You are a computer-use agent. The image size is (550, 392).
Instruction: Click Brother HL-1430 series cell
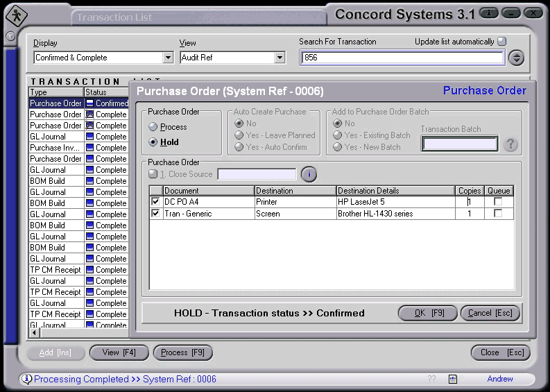[x=395, y=214]
